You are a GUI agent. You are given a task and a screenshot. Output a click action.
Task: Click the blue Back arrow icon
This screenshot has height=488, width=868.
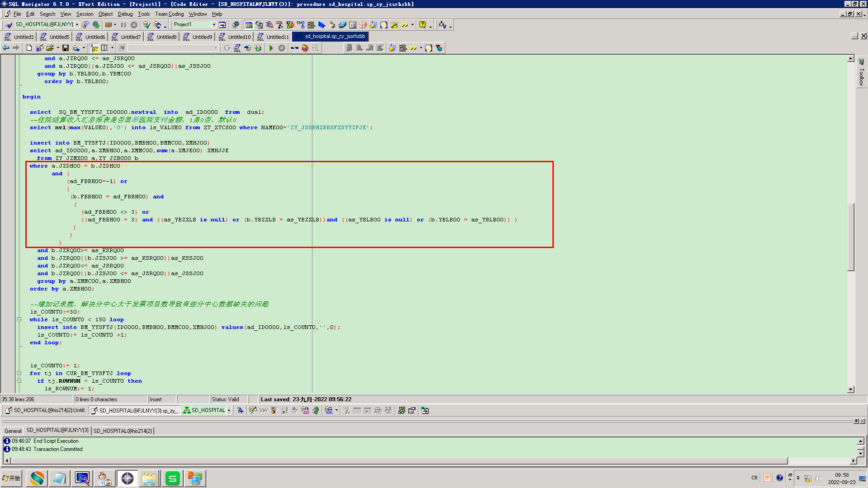coord(6,48)
